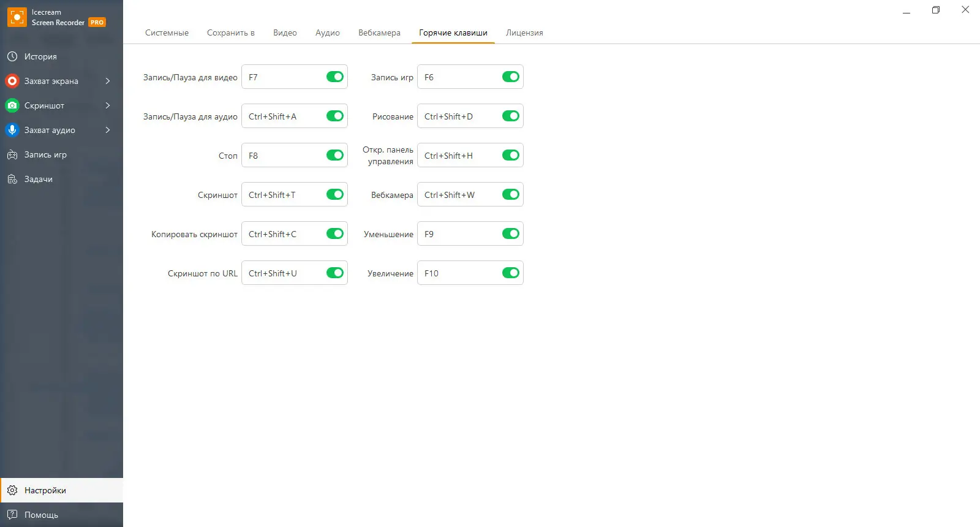Click the PRO badge
Image resolution: width=980 pixels, height=527 pixels.
[97, 22]
